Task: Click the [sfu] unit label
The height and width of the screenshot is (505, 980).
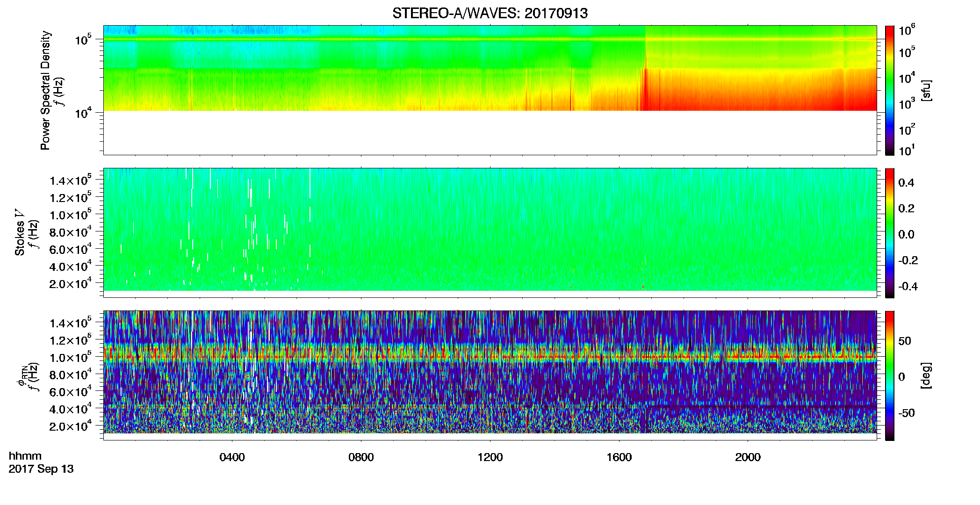Action: pos(927,90)
